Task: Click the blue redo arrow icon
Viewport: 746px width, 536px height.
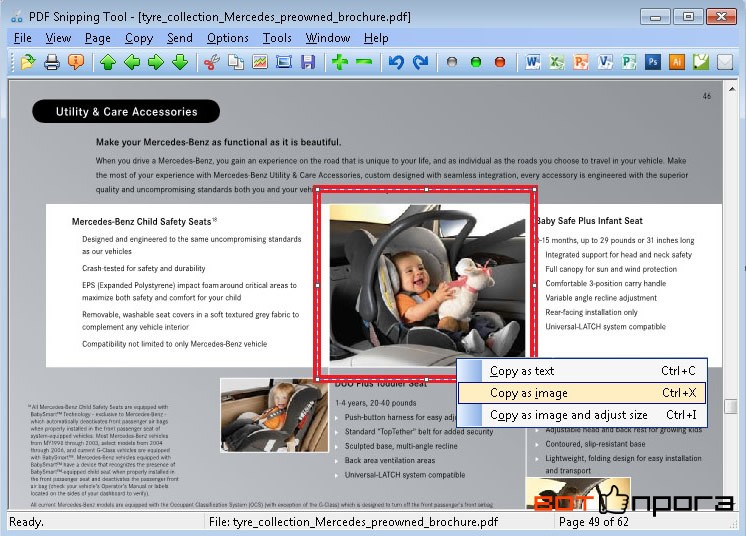Action: (420, 62)
